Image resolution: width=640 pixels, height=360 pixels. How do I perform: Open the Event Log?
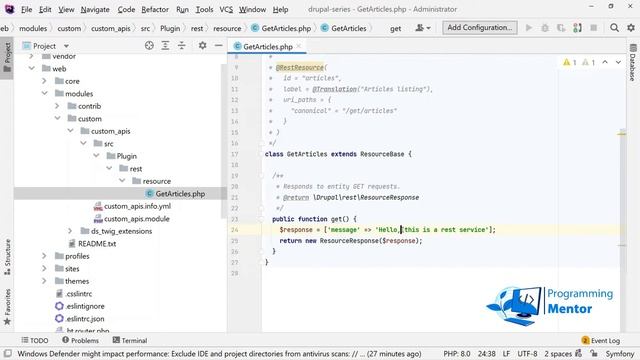[x=601, y=340]
